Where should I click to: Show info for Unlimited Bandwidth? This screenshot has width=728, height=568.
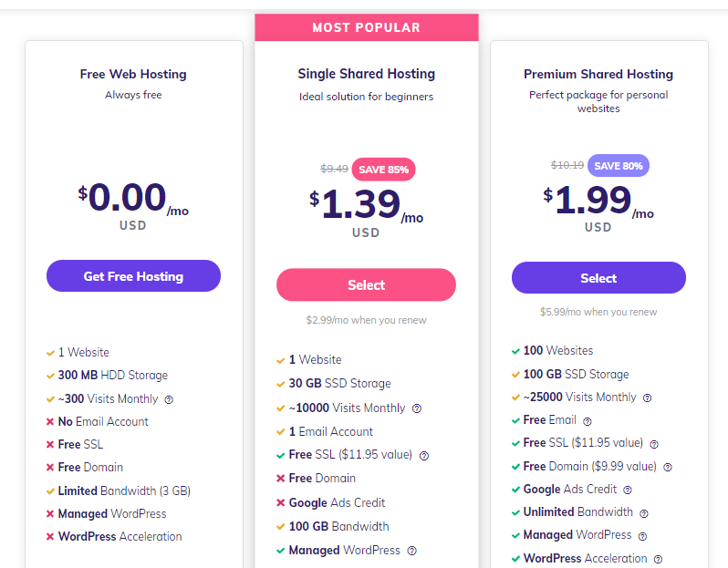[x=644, y=513]
